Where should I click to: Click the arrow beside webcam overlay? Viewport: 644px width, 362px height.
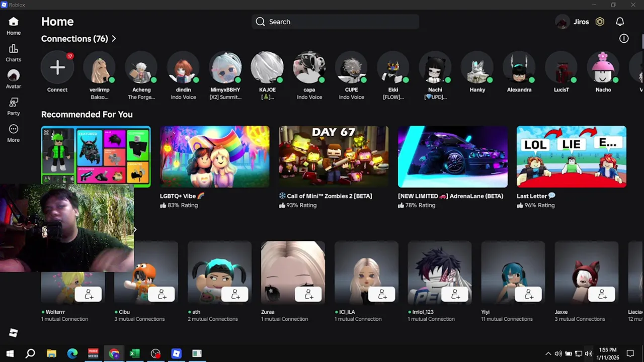point(134,229)
